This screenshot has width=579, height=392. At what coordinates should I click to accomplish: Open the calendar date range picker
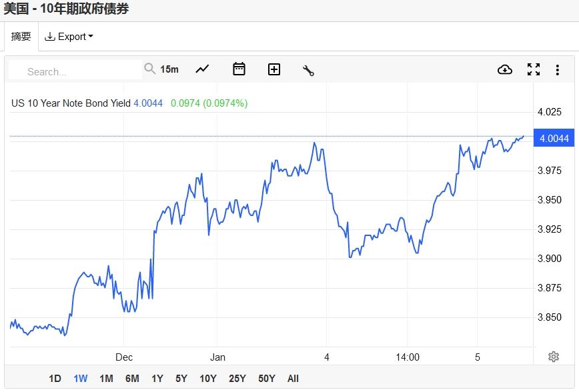239,69
